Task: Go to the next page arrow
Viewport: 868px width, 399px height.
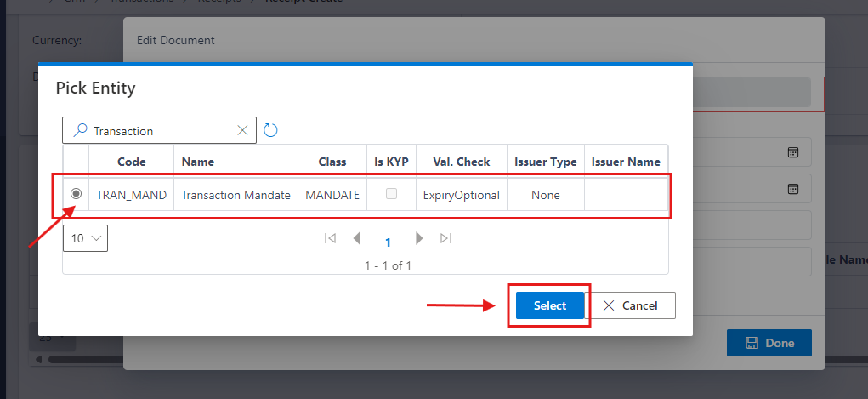Action: [419, 238]
